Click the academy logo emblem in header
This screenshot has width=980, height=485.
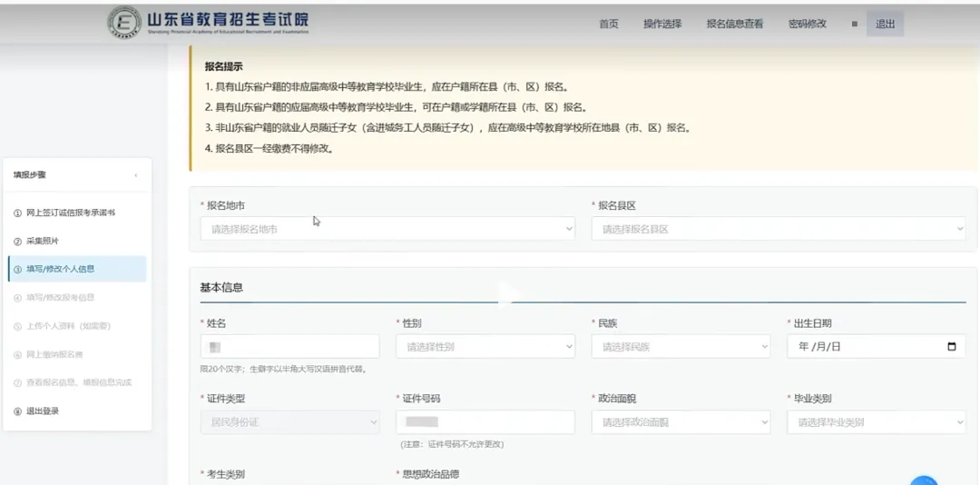coord(124,23)
